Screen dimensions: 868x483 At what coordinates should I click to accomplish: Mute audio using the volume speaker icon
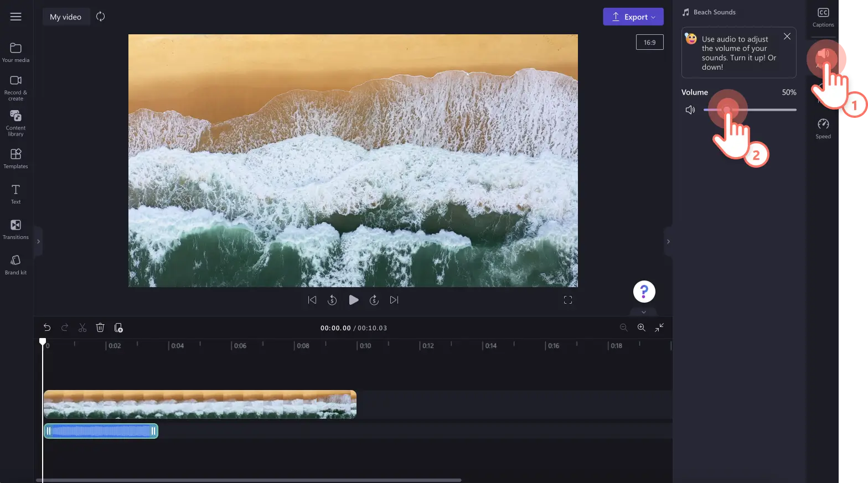coord(690,110)
